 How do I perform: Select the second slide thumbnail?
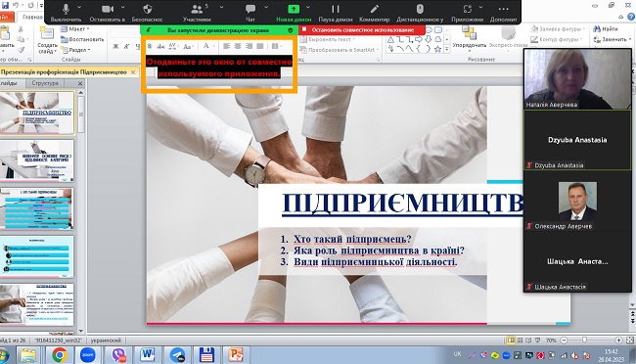37,161
